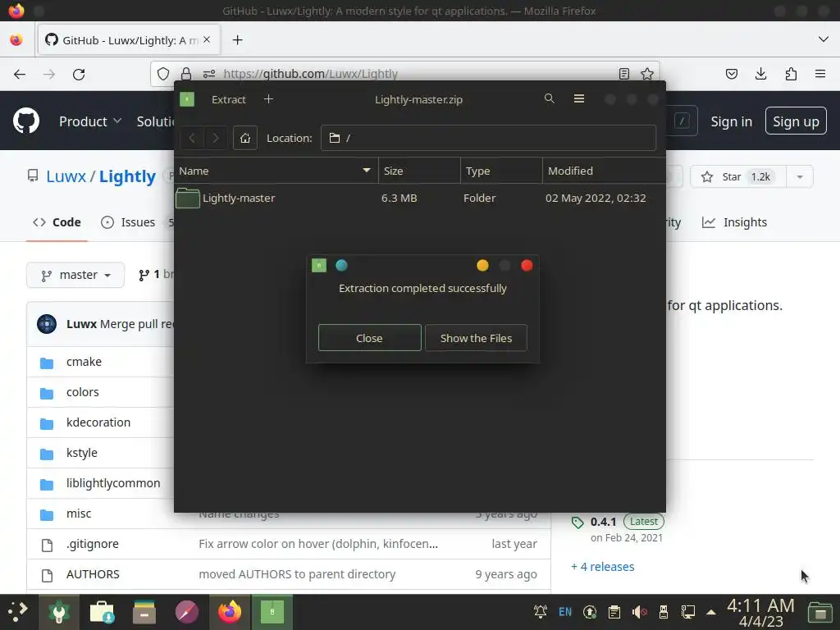Viewport: 840px width, 630px height.
Task: Star the Lightly repository
Action: pyautogui.click(x=737, y=177)
